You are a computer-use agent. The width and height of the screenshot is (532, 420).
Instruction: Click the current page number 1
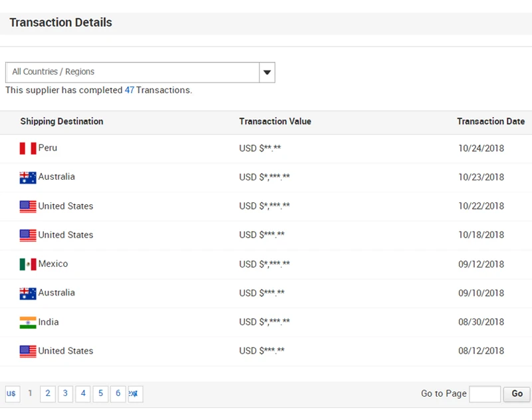click(x=30, y=393)
